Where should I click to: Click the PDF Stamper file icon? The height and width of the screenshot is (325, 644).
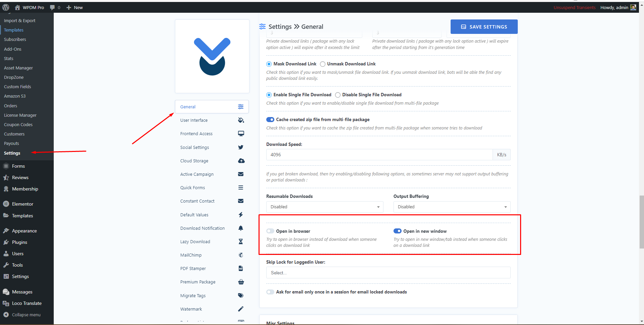[241, 268]
